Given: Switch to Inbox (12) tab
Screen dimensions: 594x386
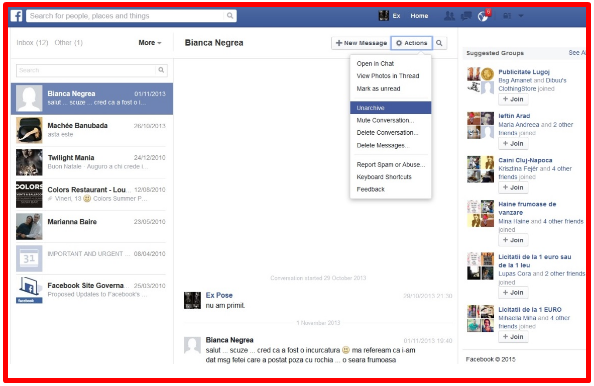Looking at the screenshot, I should 32,43.
